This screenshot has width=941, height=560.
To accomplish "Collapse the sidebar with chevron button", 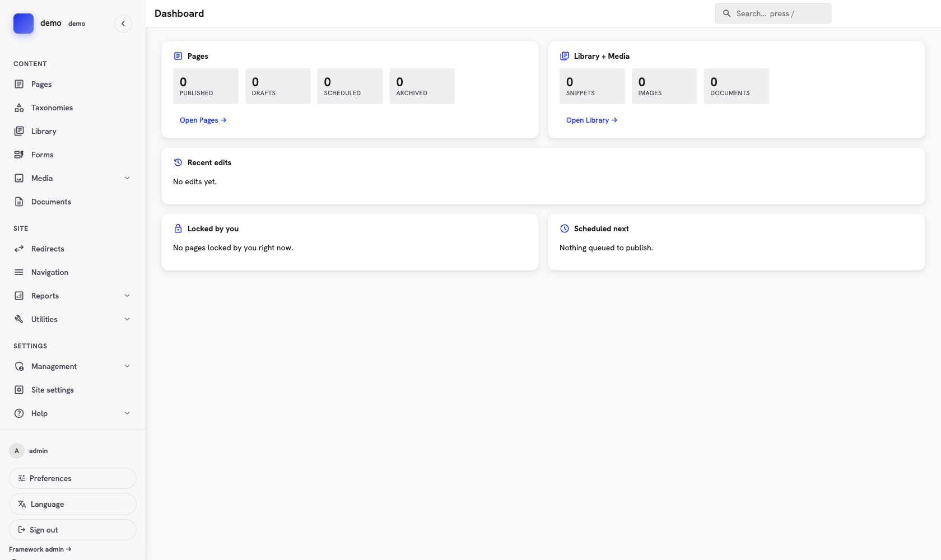I will (123, 24).
